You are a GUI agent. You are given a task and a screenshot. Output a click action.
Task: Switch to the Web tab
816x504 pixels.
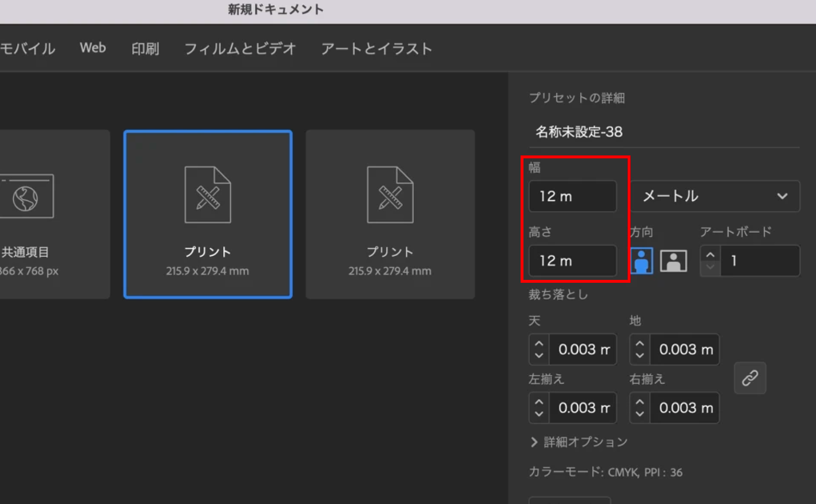click(92, 48)
